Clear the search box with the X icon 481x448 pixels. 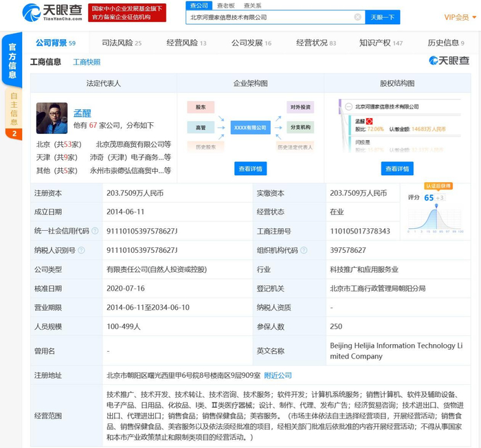coord(357,17)
